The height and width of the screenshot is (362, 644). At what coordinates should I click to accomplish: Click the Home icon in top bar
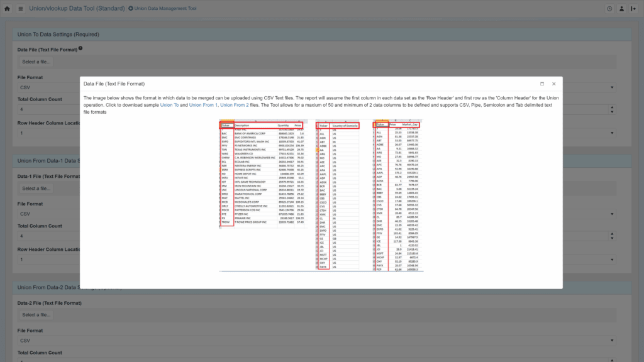click(x=7, y=9)
